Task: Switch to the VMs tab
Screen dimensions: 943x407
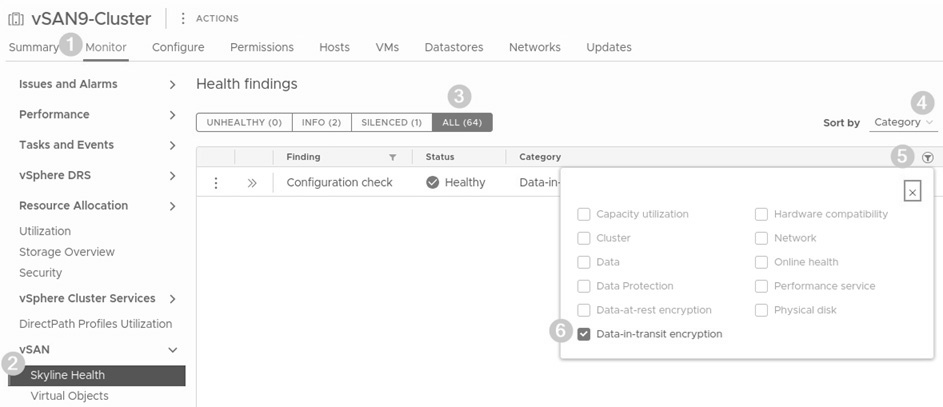Action: pos(387,47)
